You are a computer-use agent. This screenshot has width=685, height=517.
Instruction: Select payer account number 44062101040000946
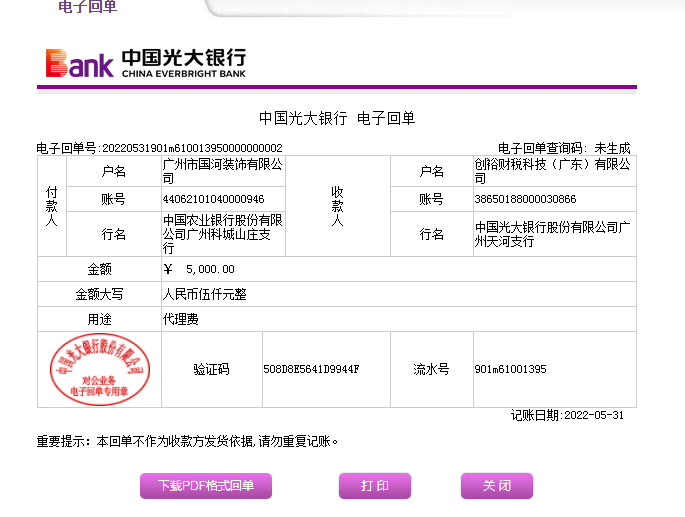click(213, 199)
